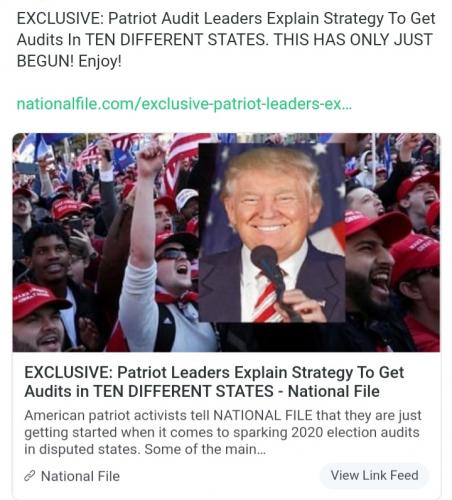Tap the microphone in the inset photo

click(264, 258)
